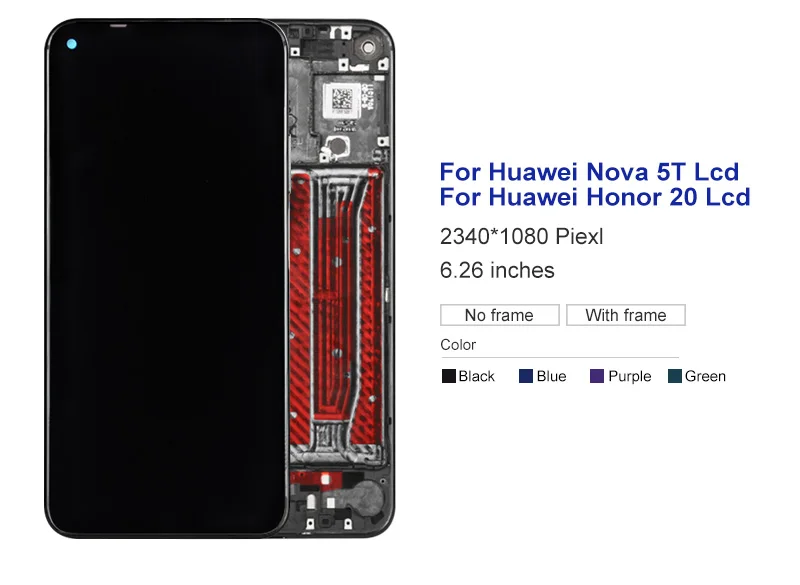Click the earpiece slot atop the screen

click(118, 24)
